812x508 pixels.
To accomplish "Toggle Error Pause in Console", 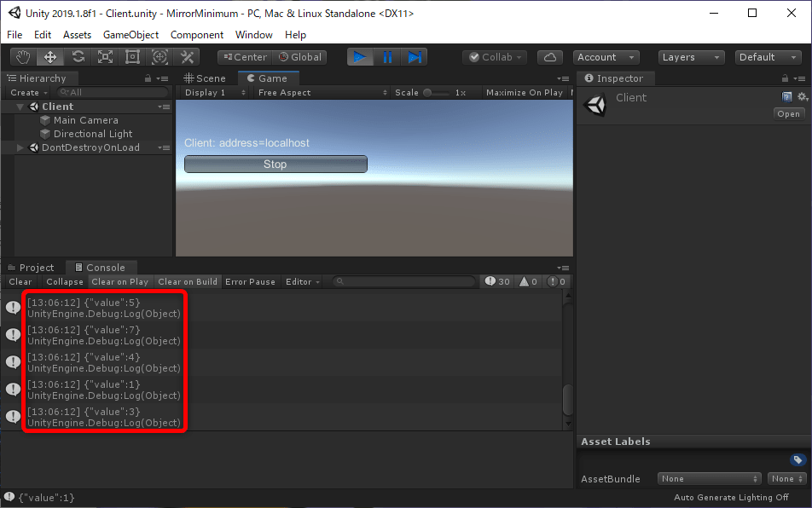I will point(250,281).
